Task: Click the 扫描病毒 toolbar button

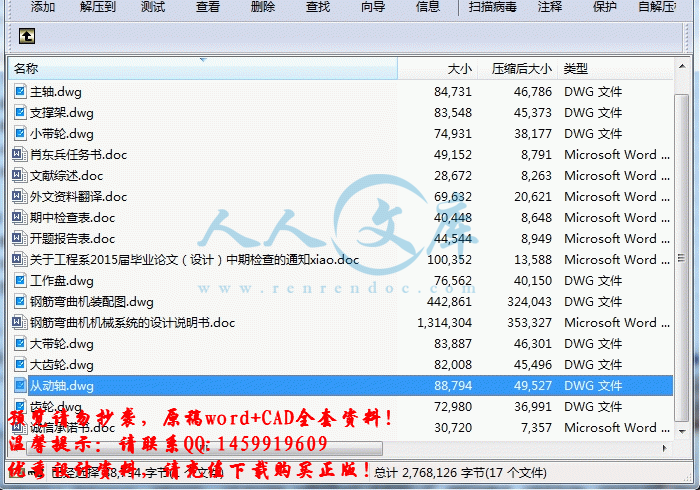Action: click(x=492, y=7)
